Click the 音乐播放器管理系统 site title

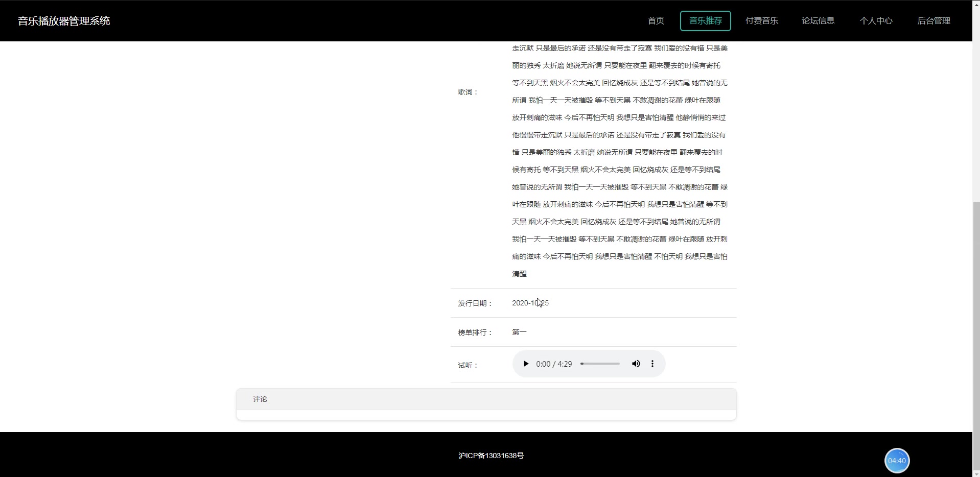tap(64, 21)
